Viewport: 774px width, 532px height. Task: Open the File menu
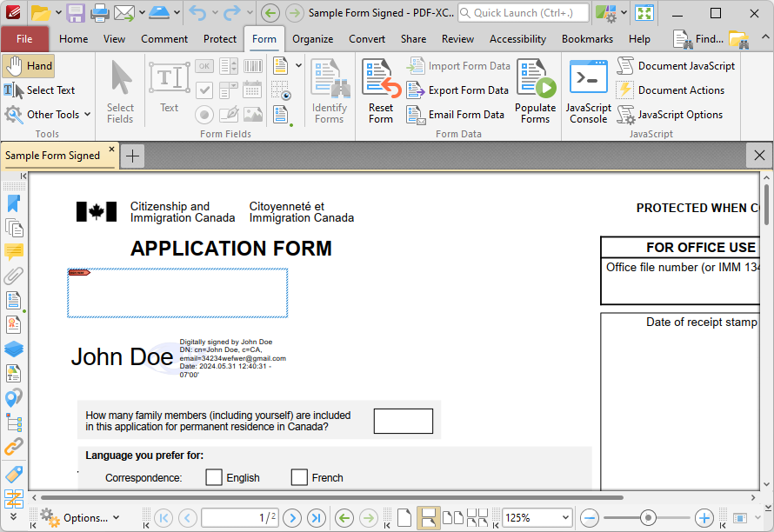pos(25,38)
